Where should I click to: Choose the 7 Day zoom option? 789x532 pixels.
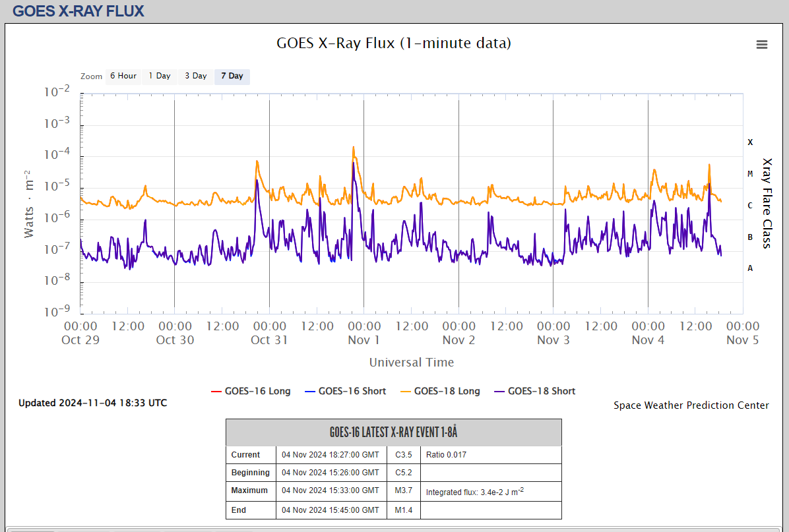[x=232, y=76]
